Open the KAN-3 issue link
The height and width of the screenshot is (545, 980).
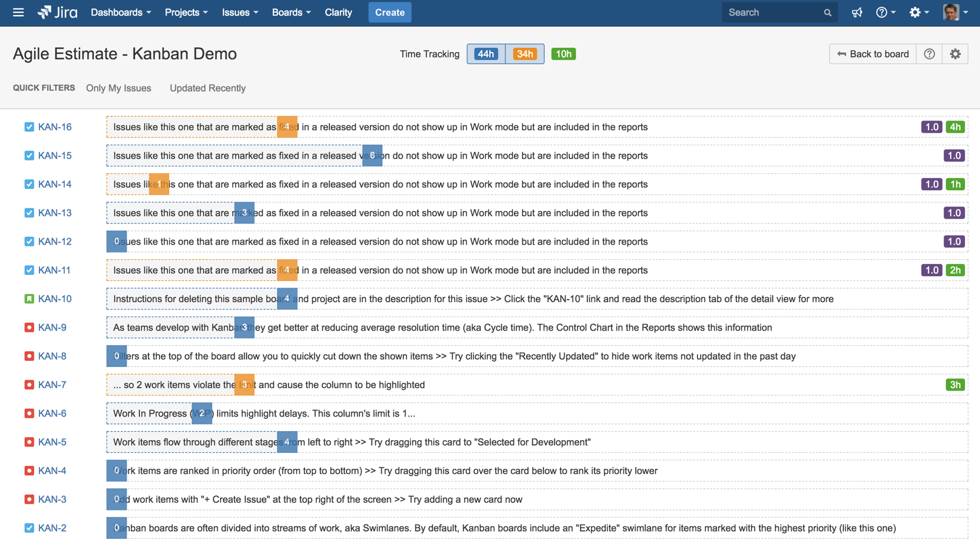point(52,500)
